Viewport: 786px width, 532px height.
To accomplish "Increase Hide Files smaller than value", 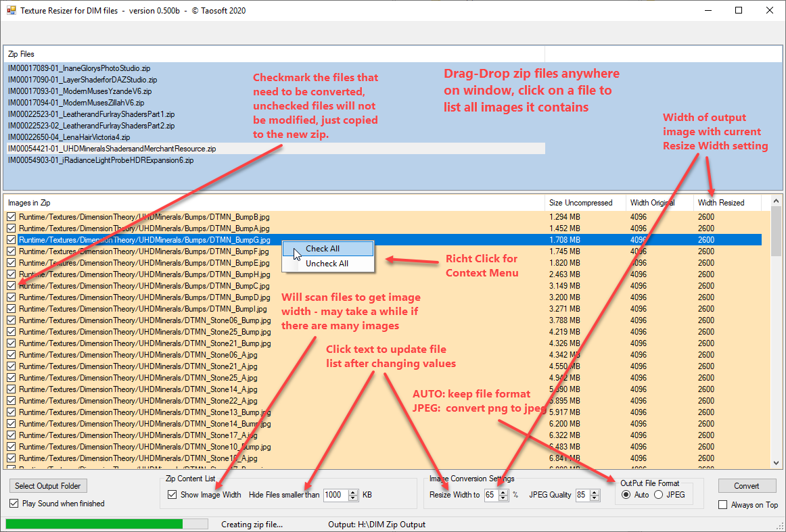I will [353, 492].
